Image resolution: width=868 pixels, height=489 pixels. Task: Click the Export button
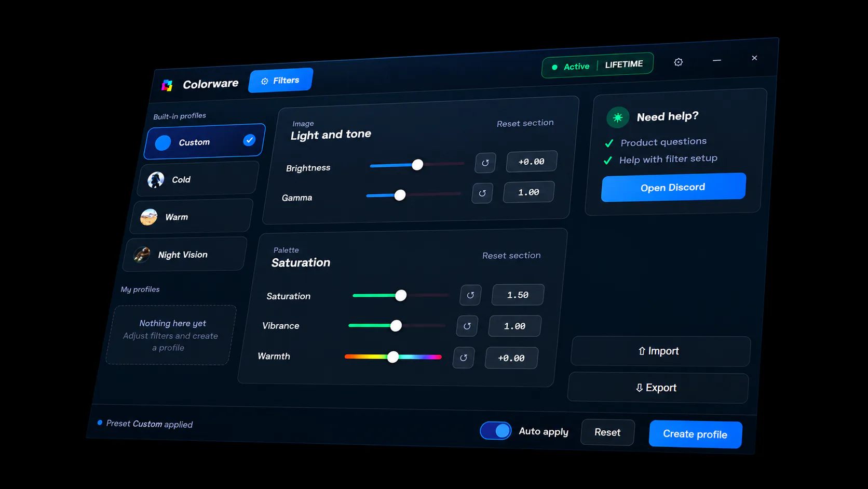pyautogui.click(x=658, y=388)
